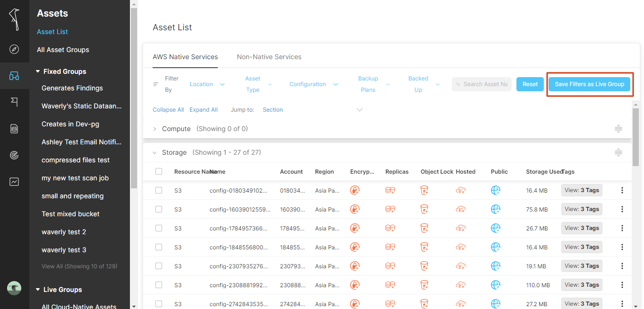Open the Jump to Section dropdown
Image resolution: width=644 pixels, height=309 pixels.
click(x=312, y=110)
